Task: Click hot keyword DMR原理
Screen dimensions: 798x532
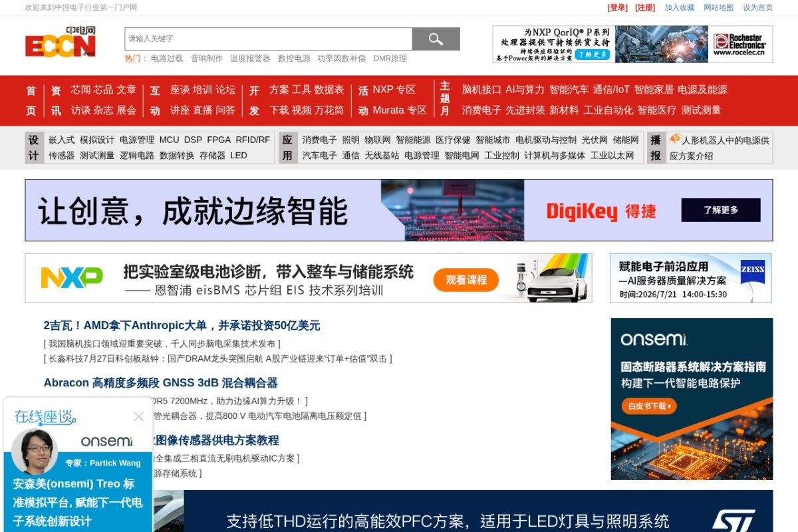Action: (x=390, y=59)
